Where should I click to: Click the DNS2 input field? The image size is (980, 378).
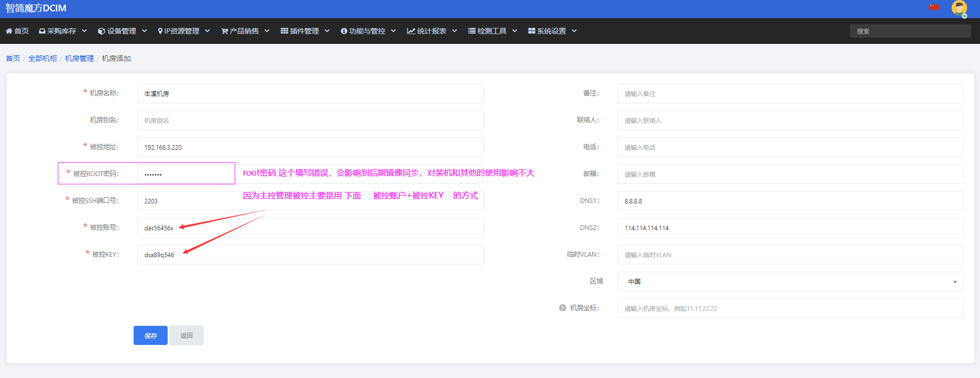click(x=790, y=228)
